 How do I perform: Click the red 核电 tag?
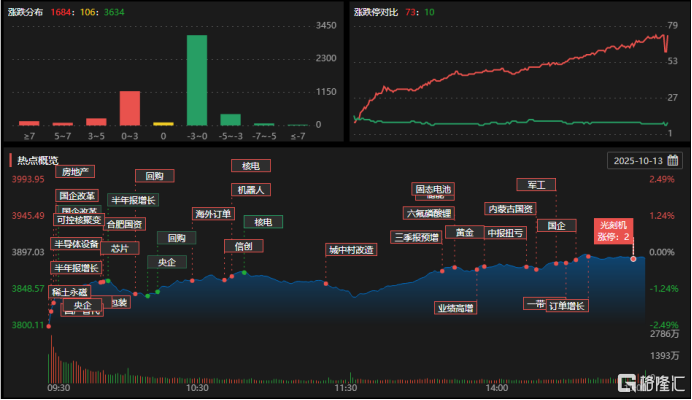coord(251,166)
